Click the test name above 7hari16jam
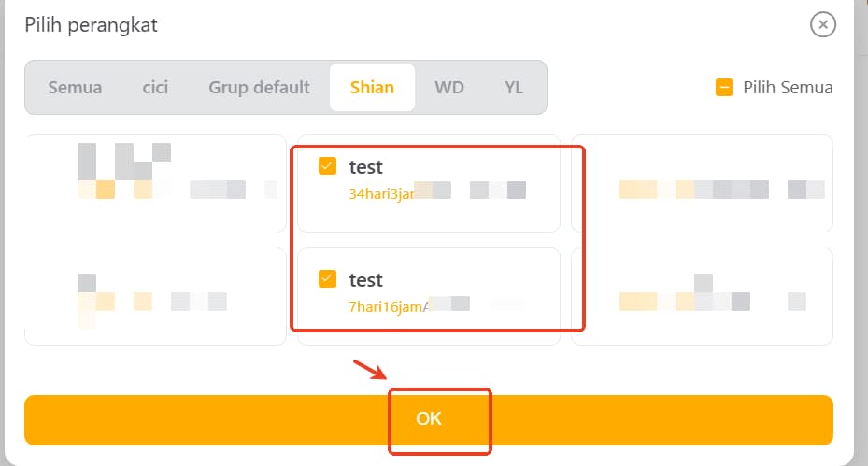Image resolution: width=868 pixels, height=466 pixels. (366, 279)
